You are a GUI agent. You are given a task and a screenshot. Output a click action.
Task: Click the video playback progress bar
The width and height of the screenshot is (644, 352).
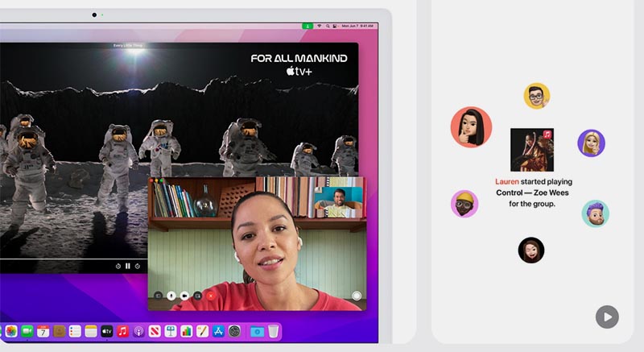(74, 259)
